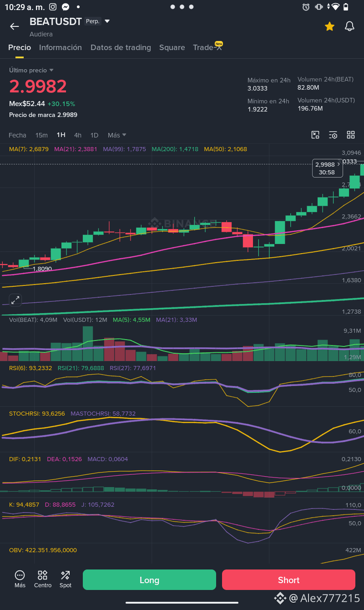Tap the DIF: 0,2131 label
This screenshot has height=610, width=364.
25,459
